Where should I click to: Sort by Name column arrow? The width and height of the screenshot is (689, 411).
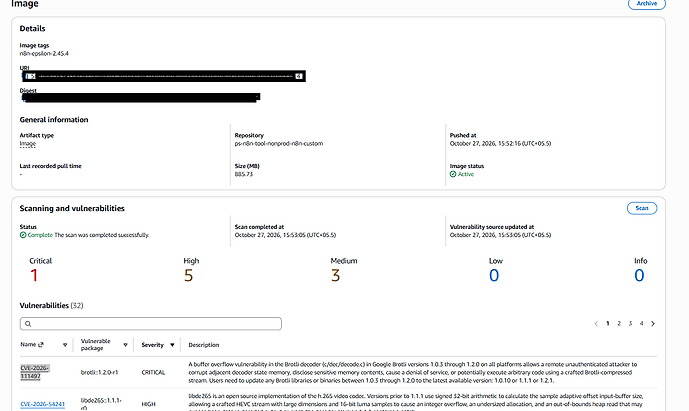[x=65, y=345]
